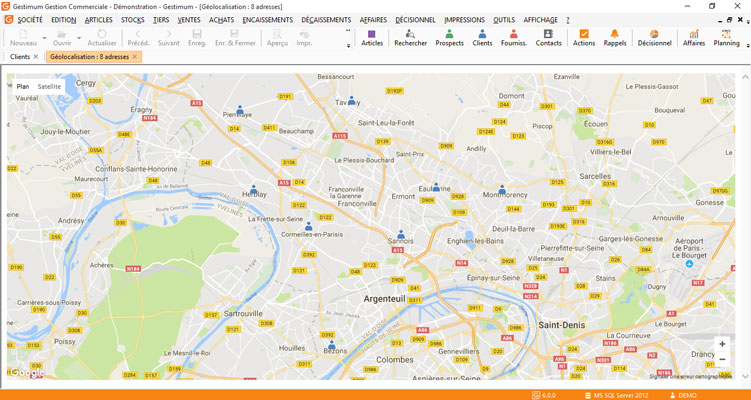Open the Clients toolbar icon
This screenshot has height=400, width=751.
tap(482, 38)
